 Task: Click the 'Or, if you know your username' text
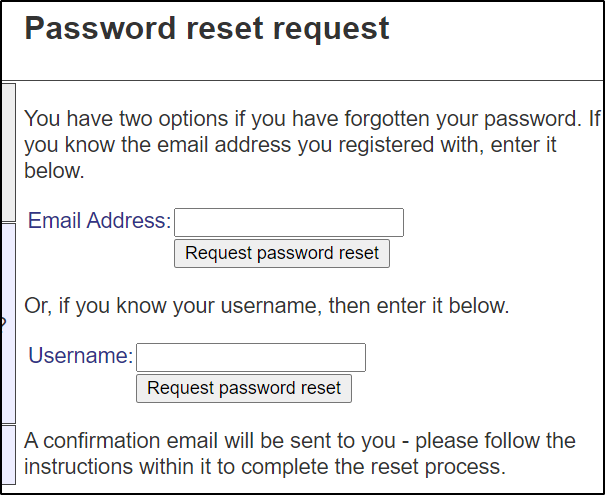(266, 306)
